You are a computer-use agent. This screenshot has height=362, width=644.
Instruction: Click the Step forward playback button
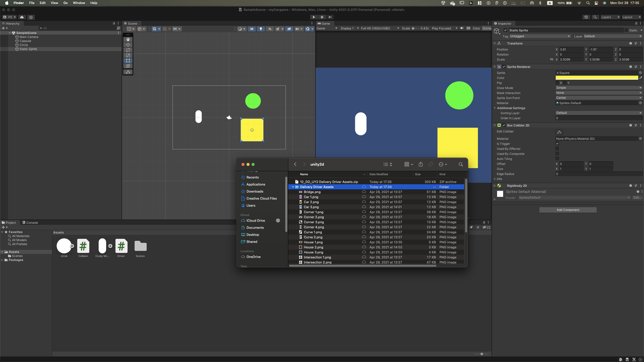pos(330,17)
